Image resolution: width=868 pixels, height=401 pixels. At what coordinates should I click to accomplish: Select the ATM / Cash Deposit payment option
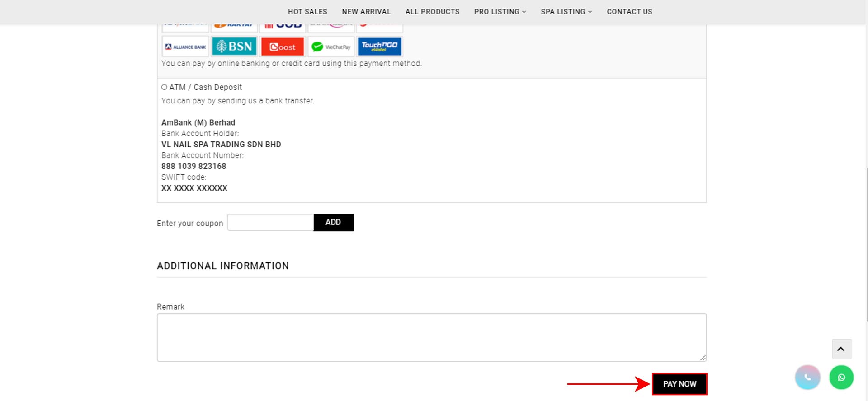[165, 87]
